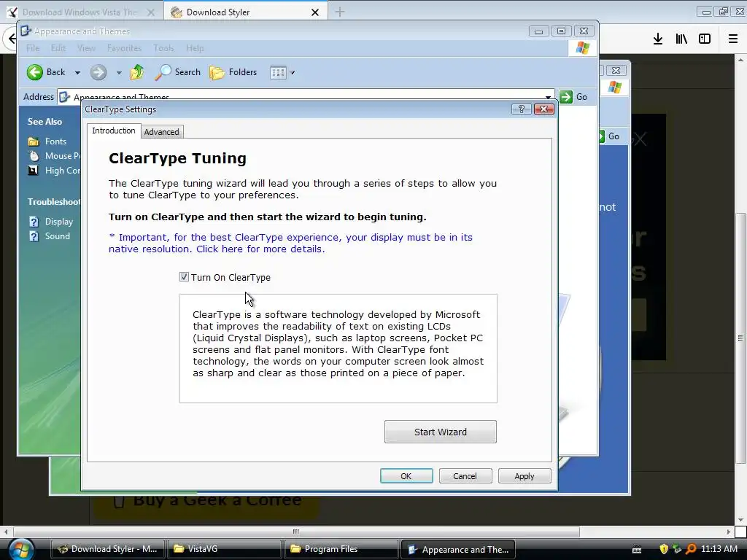Image resolution: width=747 pixels, height=560 pixels.
Task: Open browser hamburger menu
Action: [733, 39]
